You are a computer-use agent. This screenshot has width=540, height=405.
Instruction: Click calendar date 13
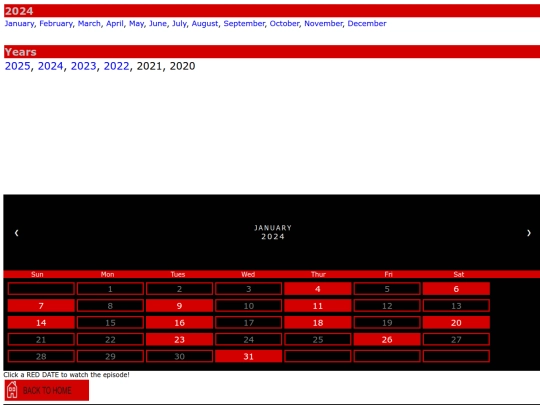456,305
